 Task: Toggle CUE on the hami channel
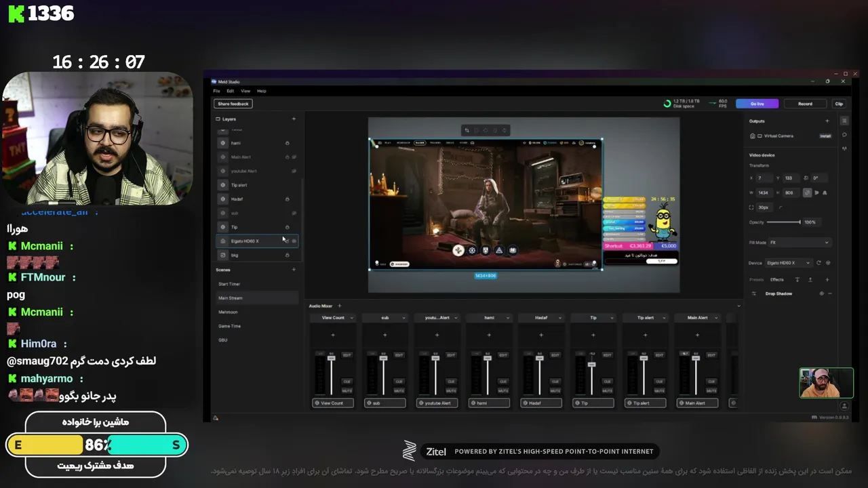(503, 382)
